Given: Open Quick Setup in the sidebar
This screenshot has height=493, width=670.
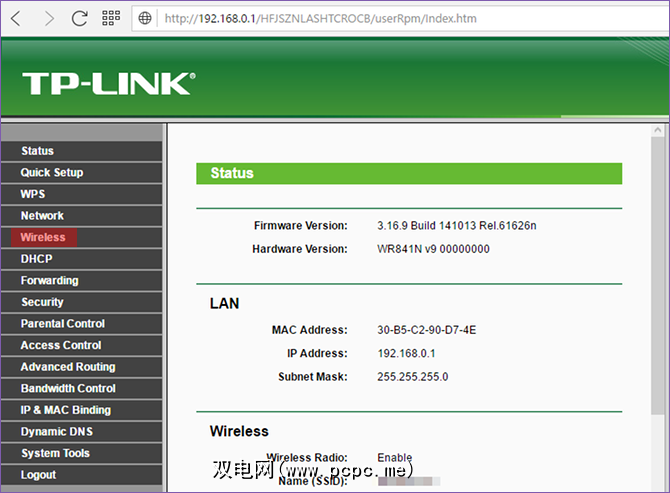Looking at the screenshot, I should click(81, 173).
